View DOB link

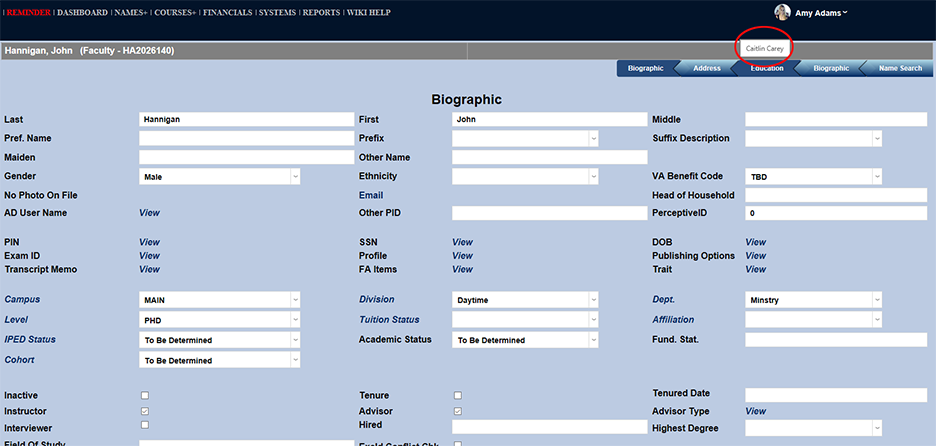[756, 242]
